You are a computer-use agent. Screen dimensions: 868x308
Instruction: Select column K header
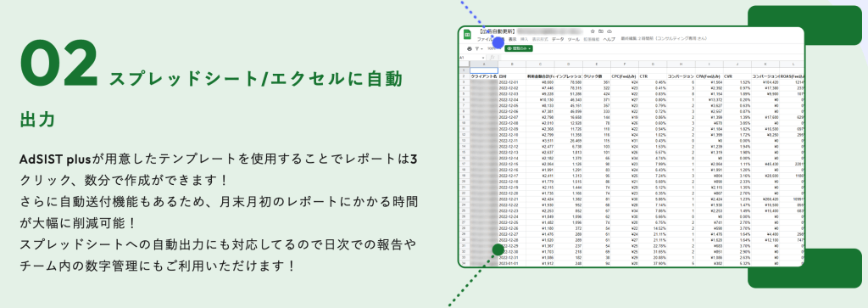click(765, 64)
